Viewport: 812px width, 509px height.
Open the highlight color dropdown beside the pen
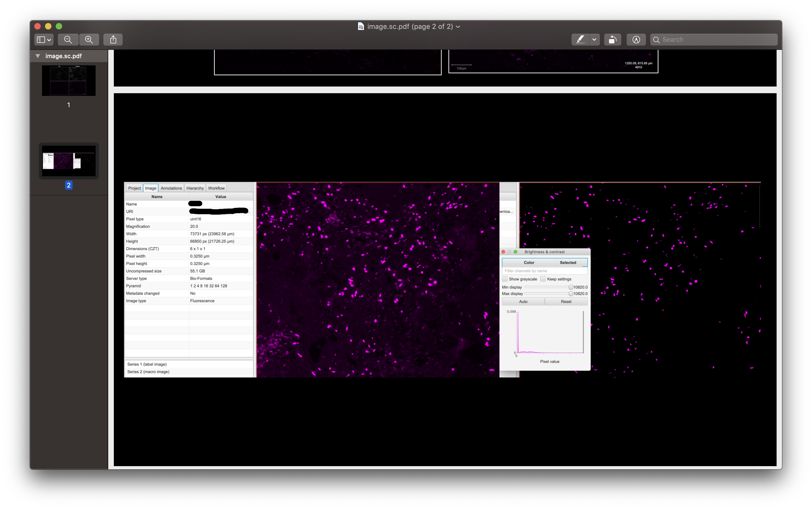click(594, 39)
